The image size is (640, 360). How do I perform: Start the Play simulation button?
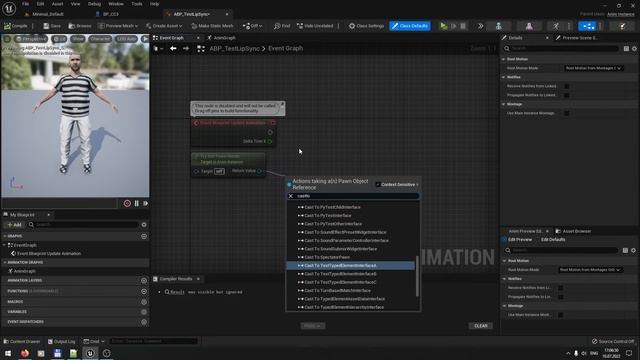point(444,26)
